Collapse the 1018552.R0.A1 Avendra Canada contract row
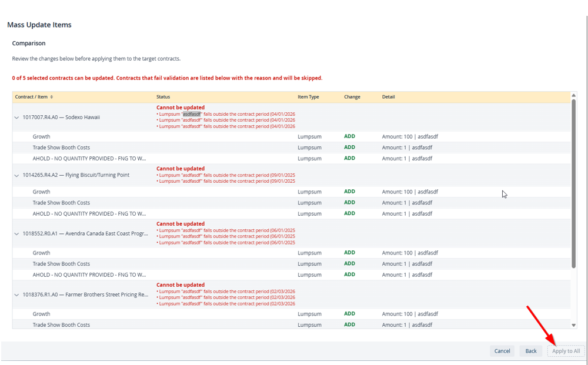The height and width of the screenshot is (365, 588). [16, 233]
